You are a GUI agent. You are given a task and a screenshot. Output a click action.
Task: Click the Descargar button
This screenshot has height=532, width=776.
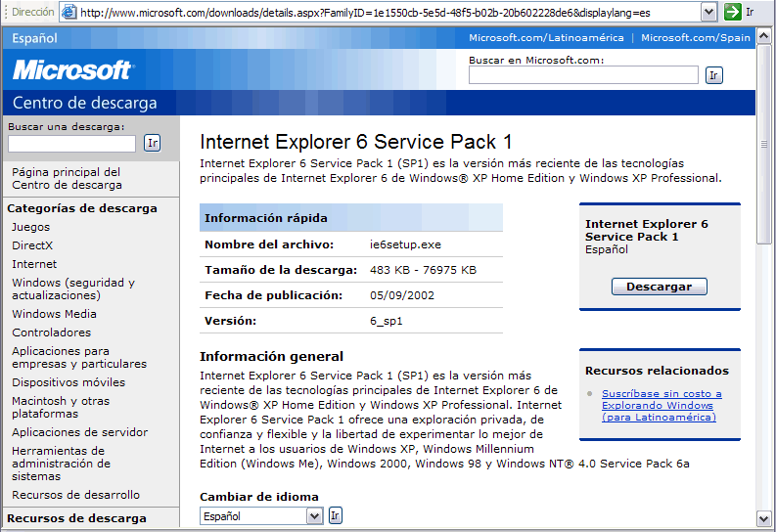point(660,287)
